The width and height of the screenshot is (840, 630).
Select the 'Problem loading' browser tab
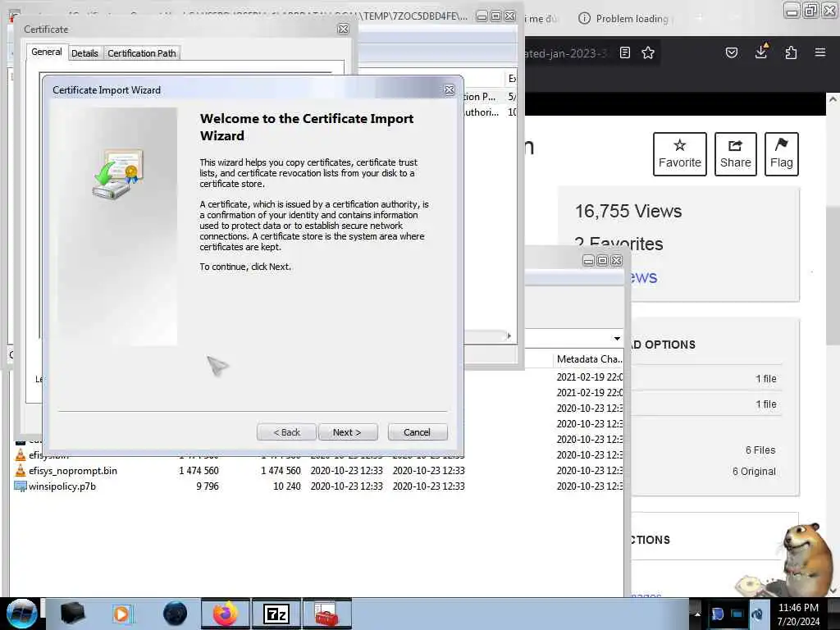624,19
